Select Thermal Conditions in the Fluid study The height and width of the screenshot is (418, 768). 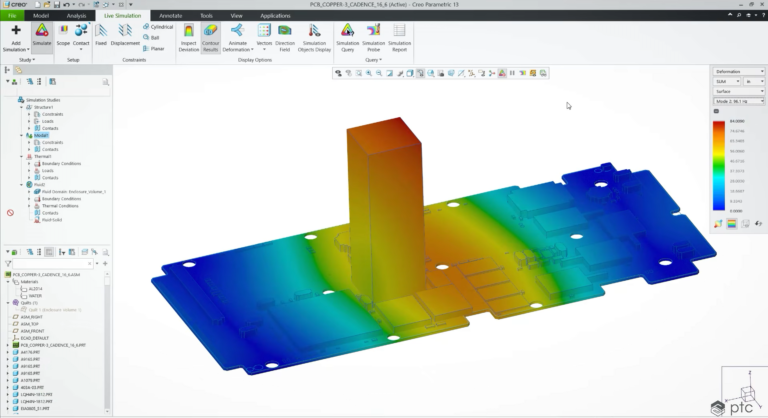click(60, 206)
